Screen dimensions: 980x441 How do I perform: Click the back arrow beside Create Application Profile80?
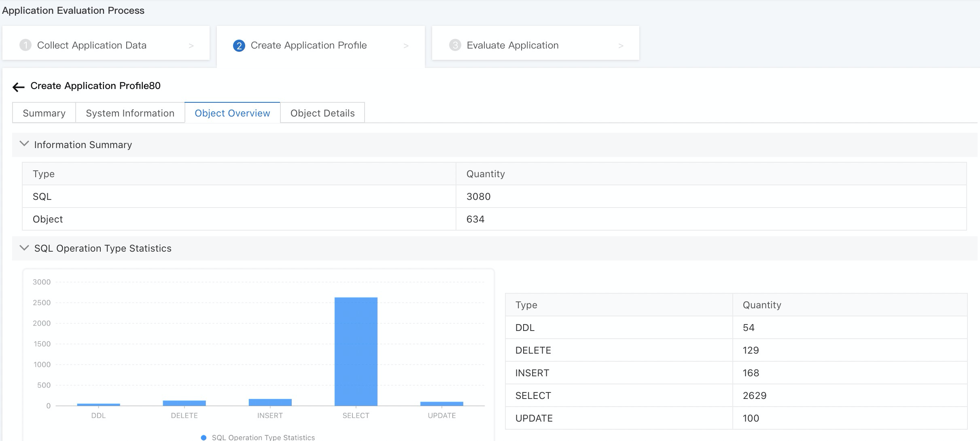pos(18,87)
